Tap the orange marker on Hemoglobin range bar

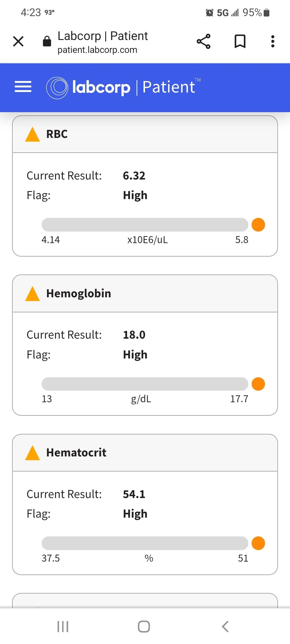click(x=258, y=384)
